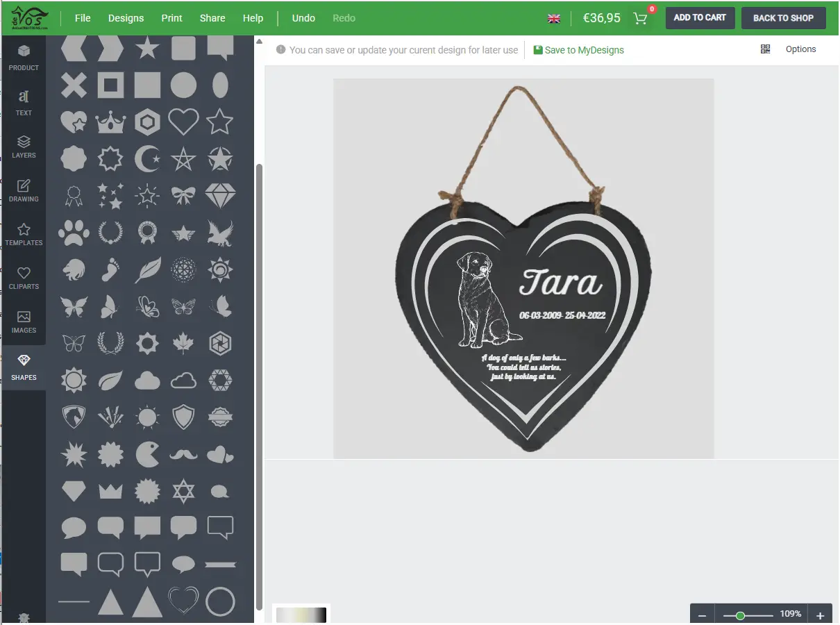Add the shield shape

point(183,417)
